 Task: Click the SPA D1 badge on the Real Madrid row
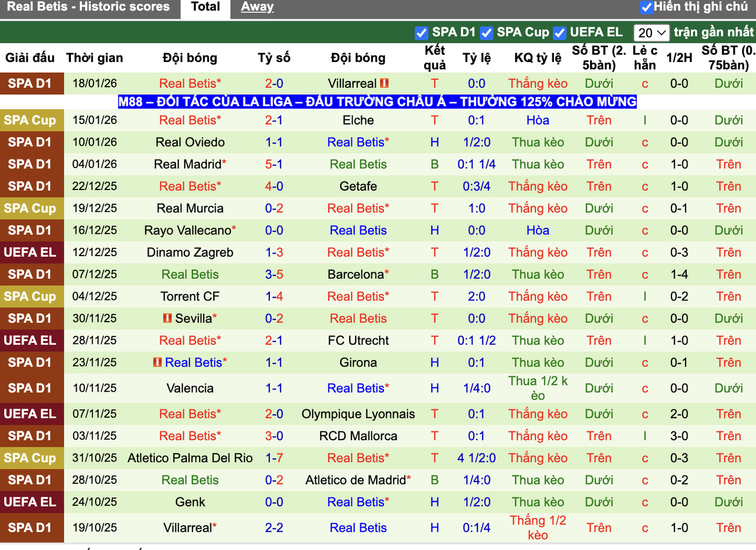(32, 164)
